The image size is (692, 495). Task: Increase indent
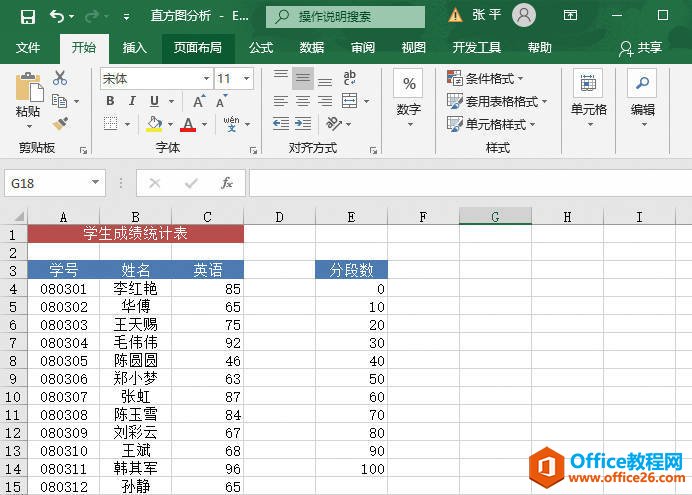click(303, 124)
